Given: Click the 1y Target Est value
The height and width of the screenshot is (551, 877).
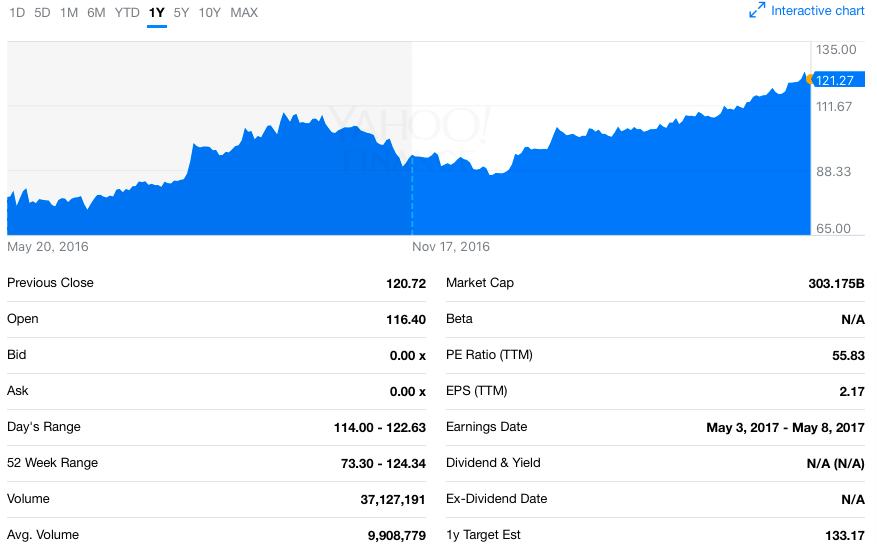Looking at the screenshot, I should click(844, 535).
